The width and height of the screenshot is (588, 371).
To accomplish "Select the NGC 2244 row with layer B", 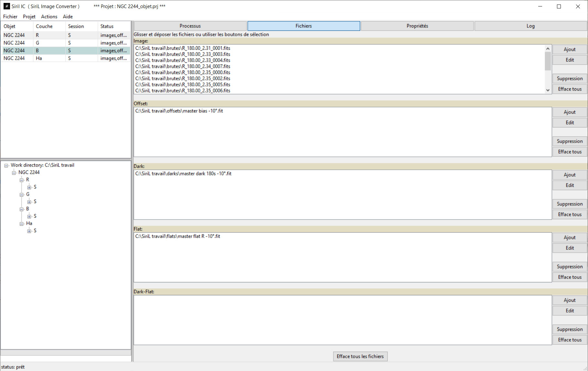I will pos(66,51).
